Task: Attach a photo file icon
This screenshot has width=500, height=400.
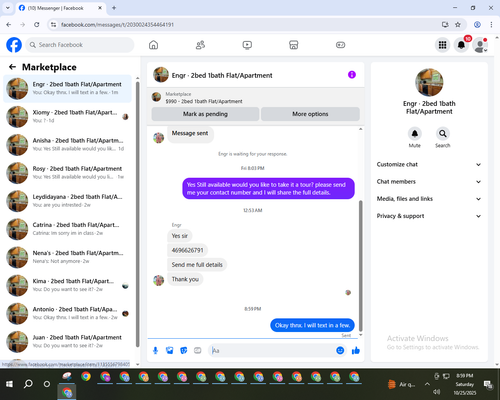Action: [x=170, y=350]
